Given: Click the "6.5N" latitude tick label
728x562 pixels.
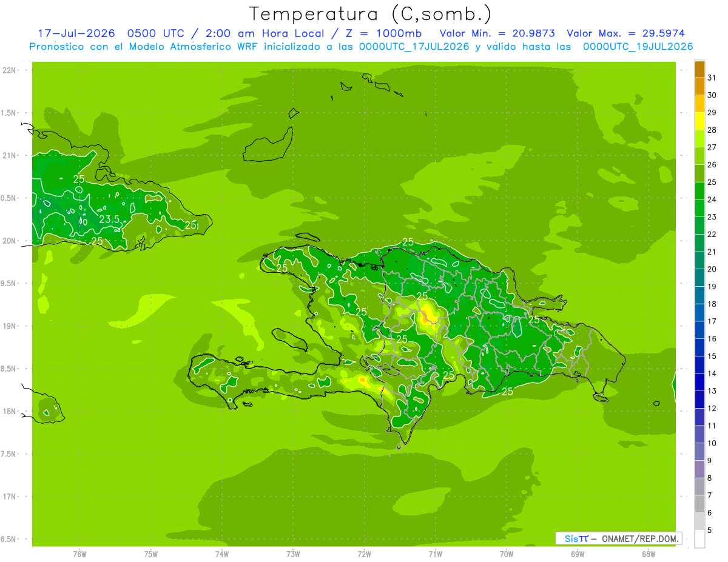Looking at the screenshot, I should pyautogui.click(x=10, y=540).
